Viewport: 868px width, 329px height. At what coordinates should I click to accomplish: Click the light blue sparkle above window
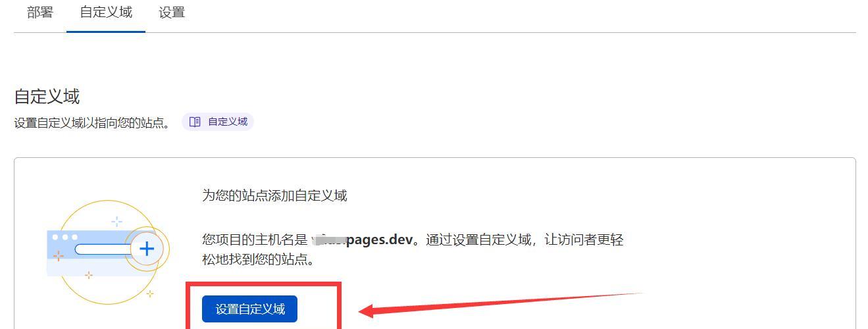[116, 221]
